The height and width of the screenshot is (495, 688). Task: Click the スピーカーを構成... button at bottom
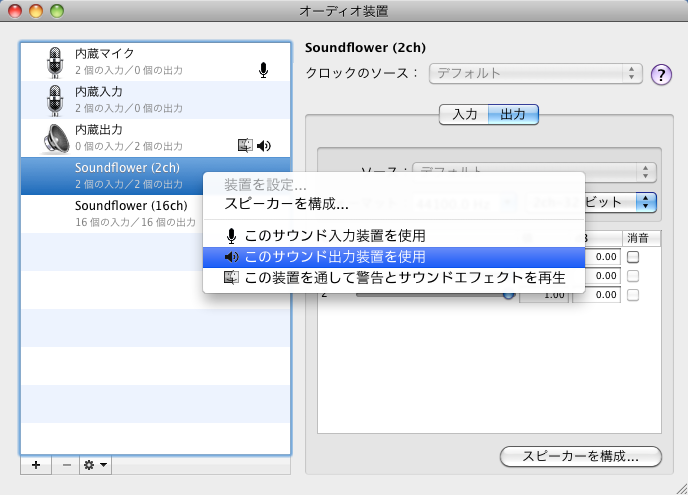point(580,456)
